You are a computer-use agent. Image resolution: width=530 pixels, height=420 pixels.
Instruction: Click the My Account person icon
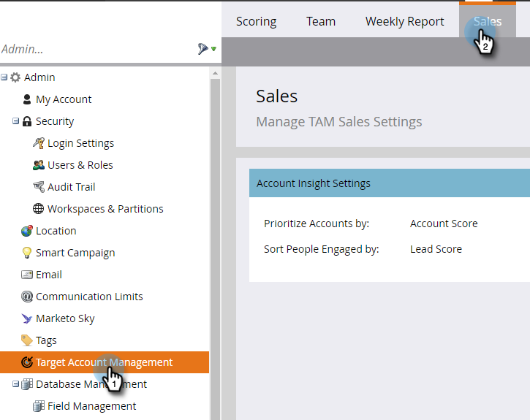(27, 99)
